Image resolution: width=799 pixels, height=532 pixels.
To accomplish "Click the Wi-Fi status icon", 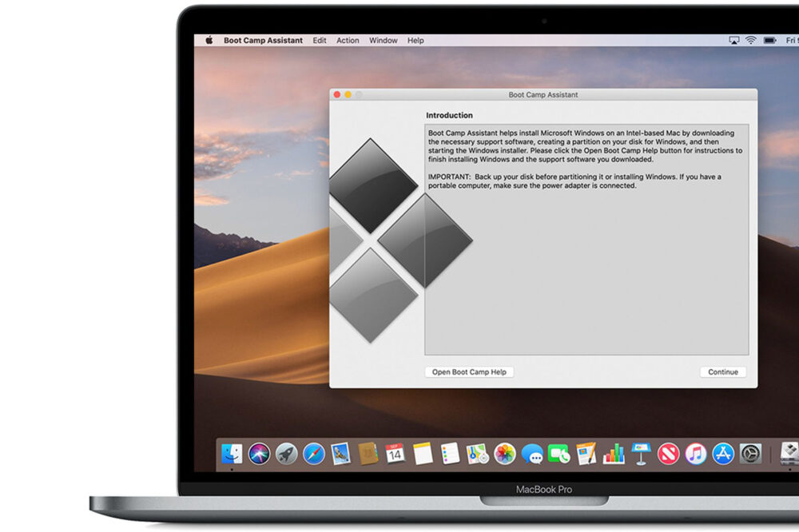I will click(751, 40).
